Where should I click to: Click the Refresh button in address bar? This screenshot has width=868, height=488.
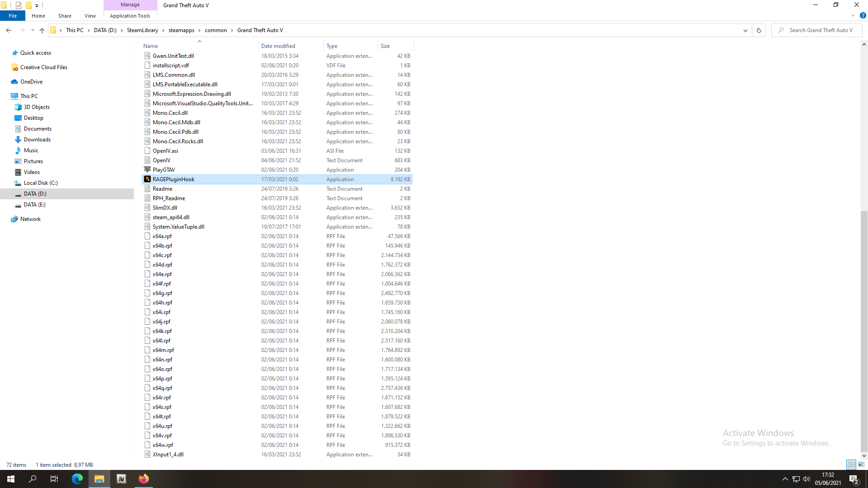click(759, 30)
